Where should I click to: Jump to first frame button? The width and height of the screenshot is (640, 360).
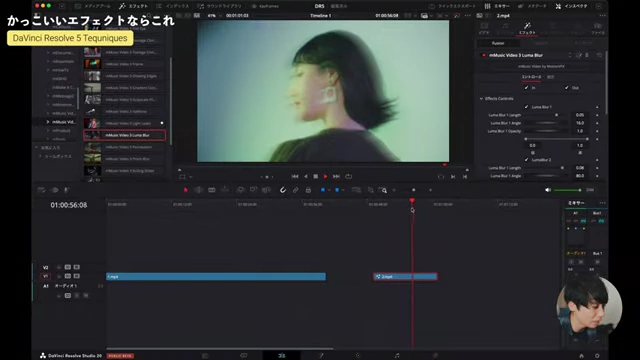point(295,177)
